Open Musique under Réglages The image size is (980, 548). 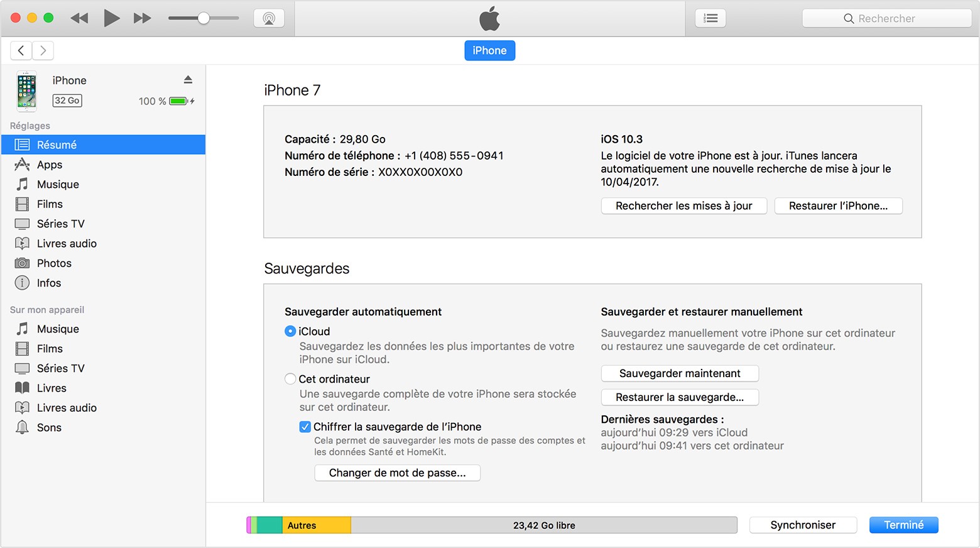click(57, 184)
